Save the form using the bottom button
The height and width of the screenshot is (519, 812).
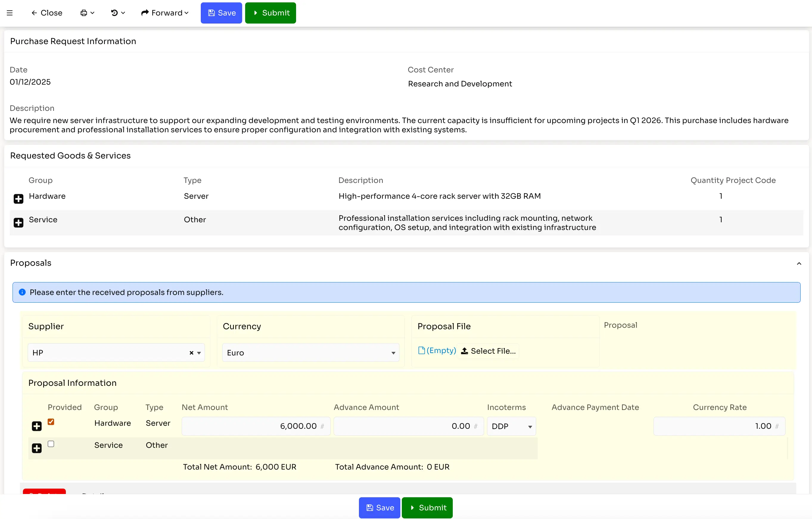[x=379, y=508]
